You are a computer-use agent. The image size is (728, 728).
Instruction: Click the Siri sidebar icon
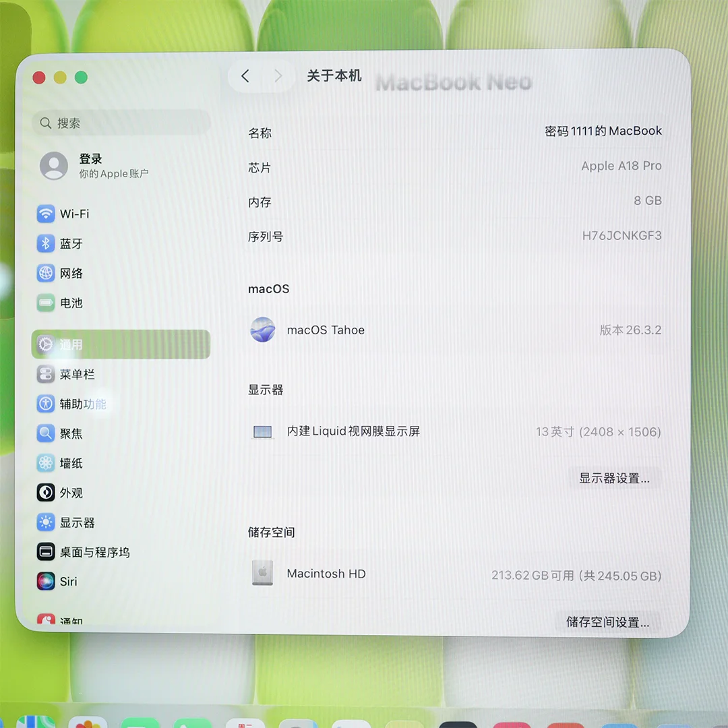46,581
